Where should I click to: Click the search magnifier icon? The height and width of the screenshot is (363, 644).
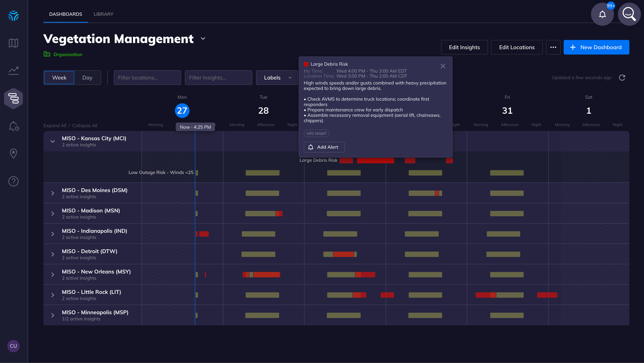click(x=629, y=14)
